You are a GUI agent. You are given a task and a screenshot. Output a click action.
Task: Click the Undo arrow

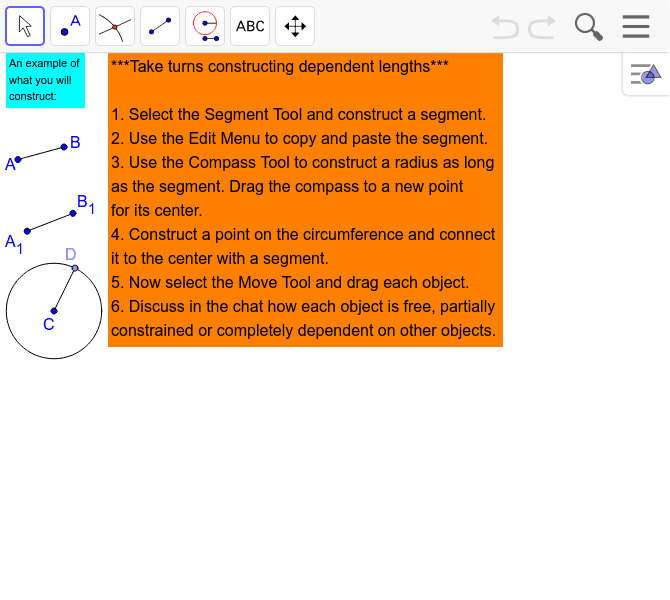pos(505,27)
